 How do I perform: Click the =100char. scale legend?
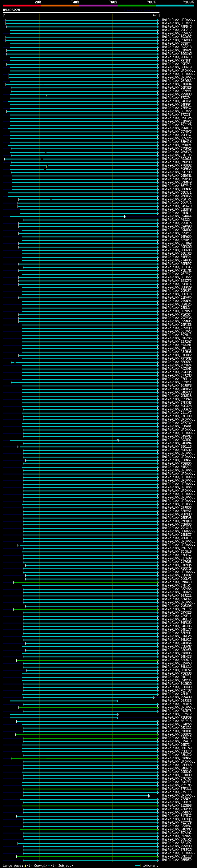(146, 866)
